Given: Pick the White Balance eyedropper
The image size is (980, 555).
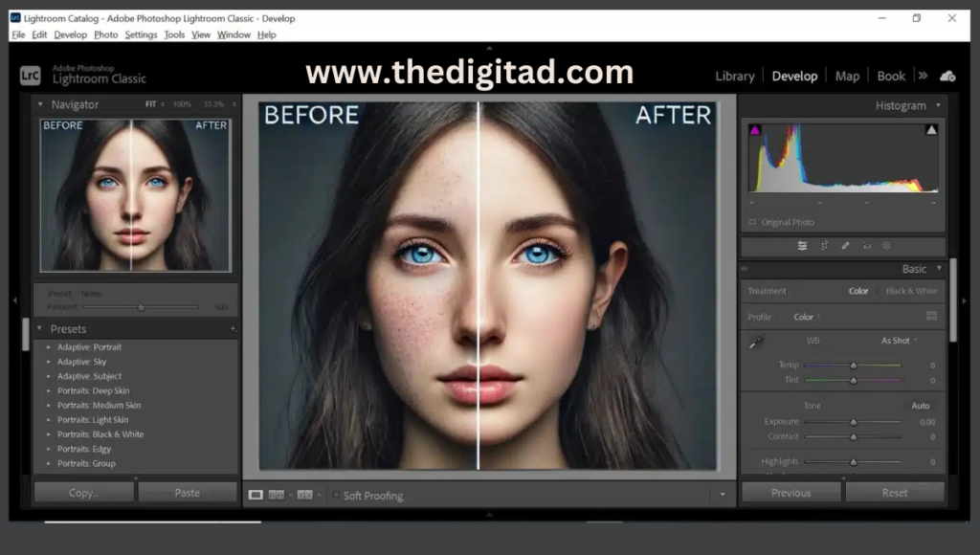Looking at the screenshot, I should coord(756,342).
